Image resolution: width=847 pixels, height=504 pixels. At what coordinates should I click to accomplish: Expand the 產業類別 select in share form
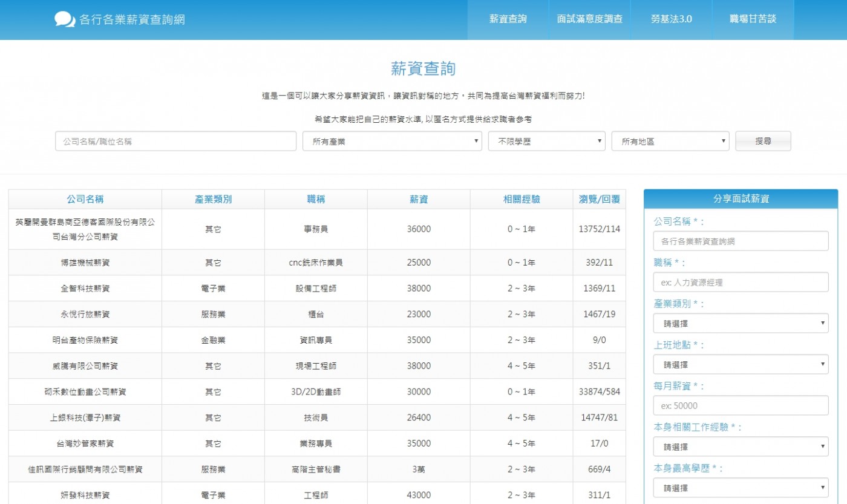pos(741,323)
